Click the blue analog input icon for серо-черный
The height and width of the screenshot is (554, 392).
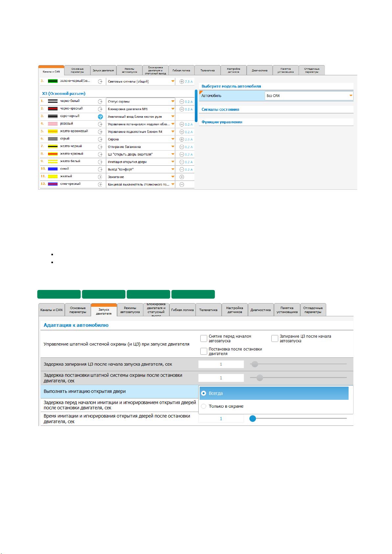[100, 117]
